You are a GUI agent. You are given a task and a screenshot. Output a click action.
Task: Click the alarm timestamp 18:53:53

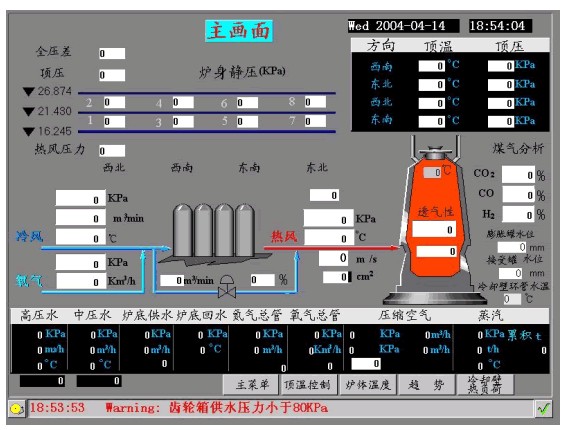[57, 408]
